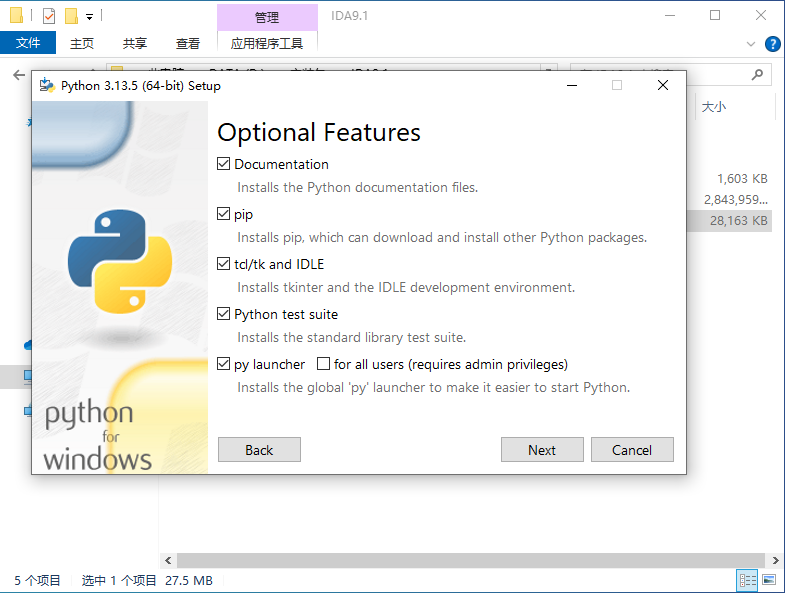
Task: Click the Back button
Action: pyautogui.click(x=259, y=450)
